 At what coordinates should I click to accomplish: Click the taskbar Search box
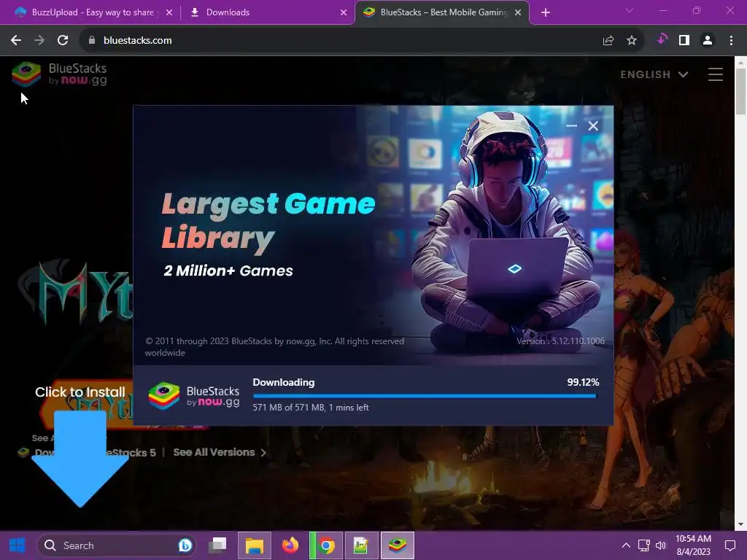pos(117,545)
